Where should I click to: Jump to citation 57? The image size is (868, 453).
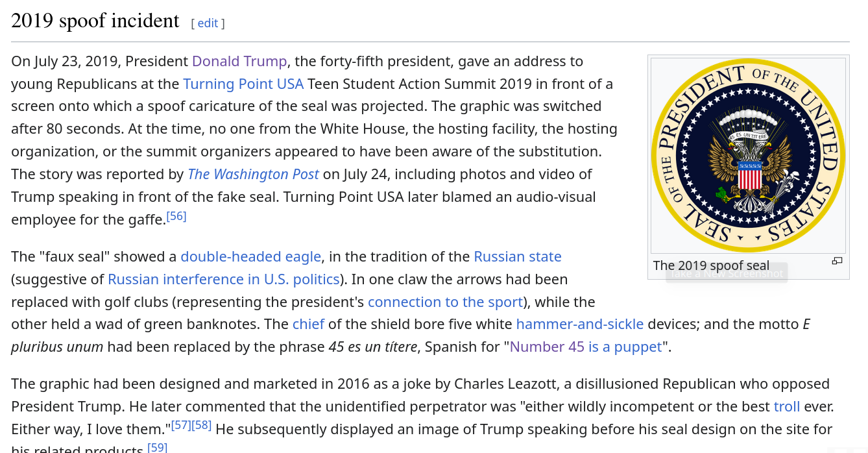click(x=181, y=425)
